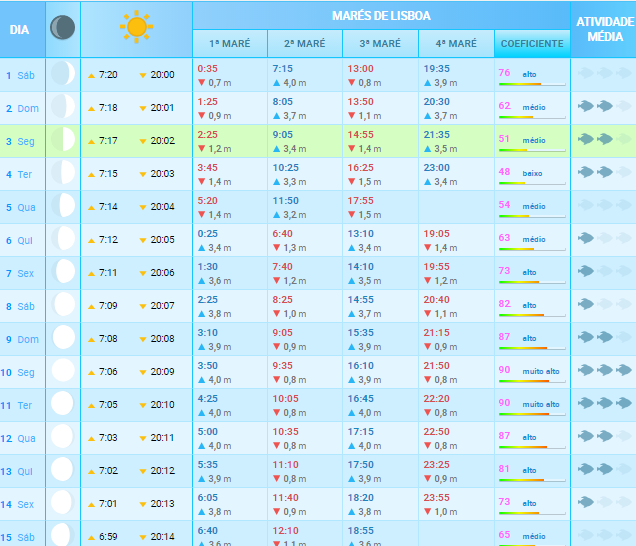Click coefficient value 87 on 9 Dom

pos(504,337)
